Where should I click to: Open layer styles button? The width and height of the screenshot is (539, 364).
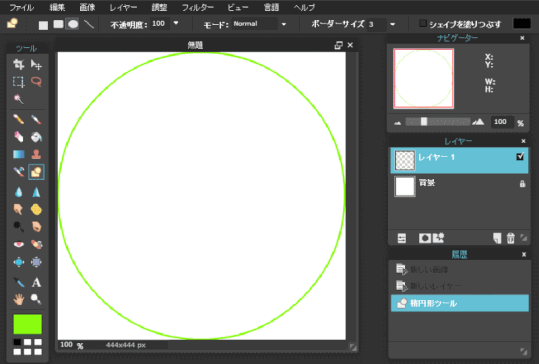point(438,238)
